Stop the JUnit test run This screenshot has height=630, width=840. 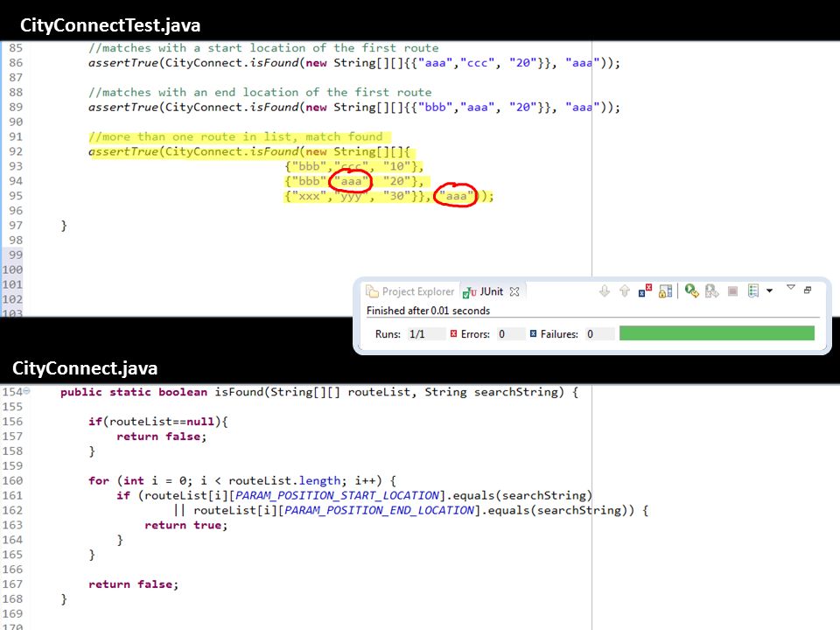[733, 290]
